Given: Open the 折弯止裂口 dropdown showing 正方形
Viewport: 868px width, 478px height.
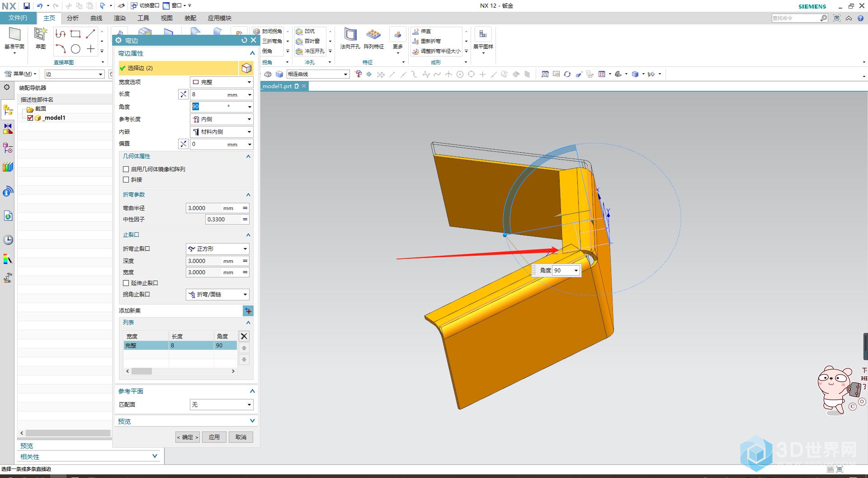Looking at the screenshot, I should [x=217, y=249].
